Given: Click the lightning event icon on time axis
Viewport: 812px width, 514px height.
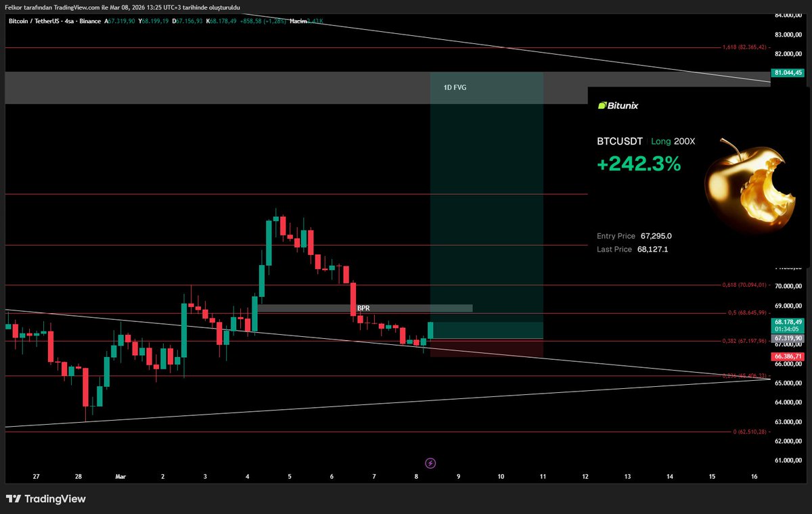Looking at the screenshot, I should coord(431,463).
